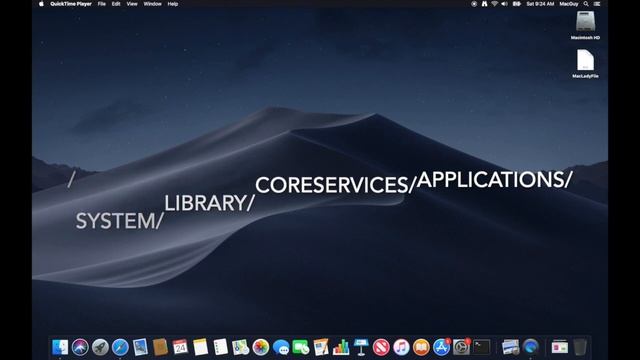Click the Sat 9:24 AM clock
Image resolution: width=640 pixels, height=360 pixels.
pos(540,4)
